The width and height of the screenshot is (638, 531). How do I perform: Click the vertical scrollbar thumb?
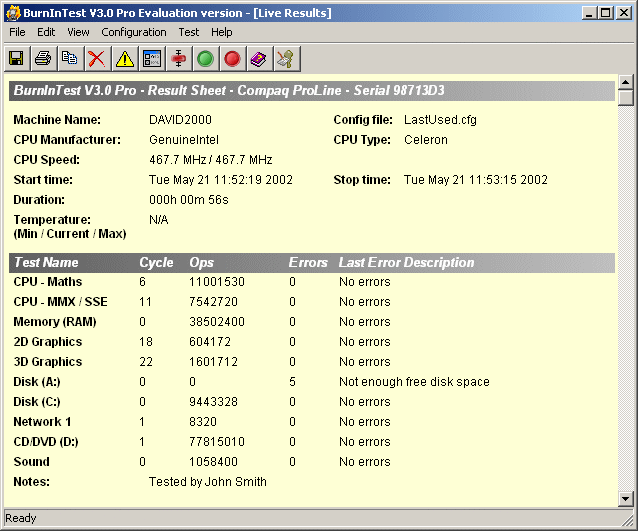point(625,98)
